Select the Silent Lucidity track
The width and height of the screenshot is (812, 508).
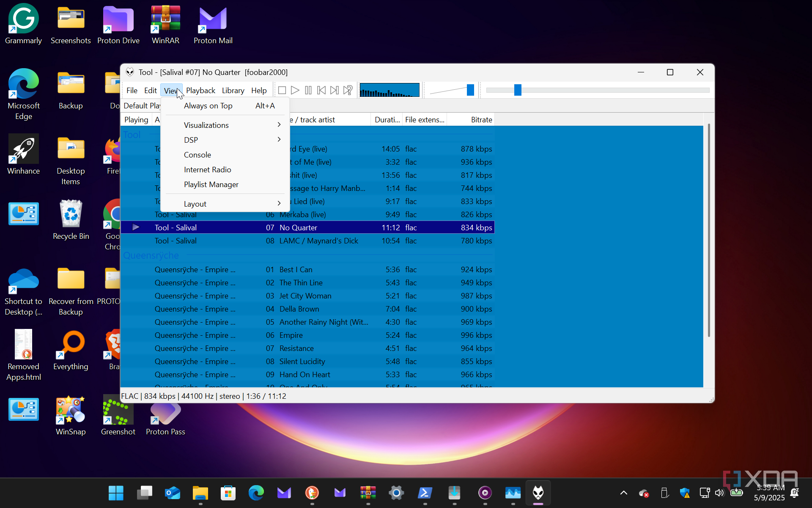(x=308, y=362)
